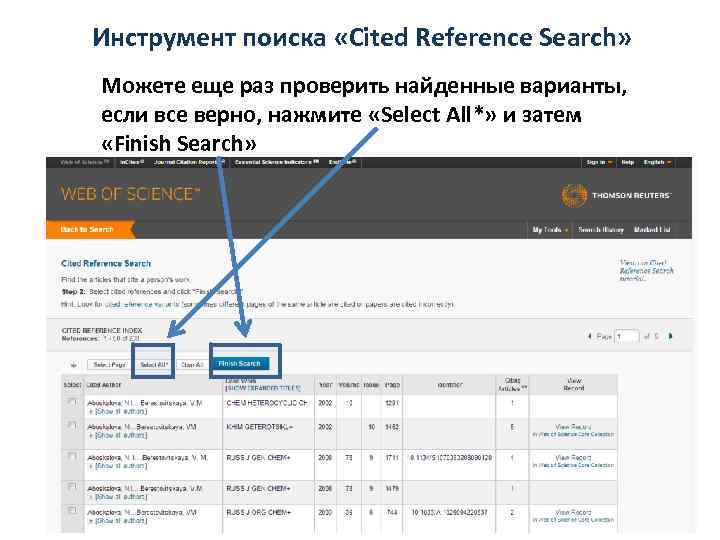Screen dimensions: 720x540
Task: Open the Sign In dropdown
Action: point(599,163)
